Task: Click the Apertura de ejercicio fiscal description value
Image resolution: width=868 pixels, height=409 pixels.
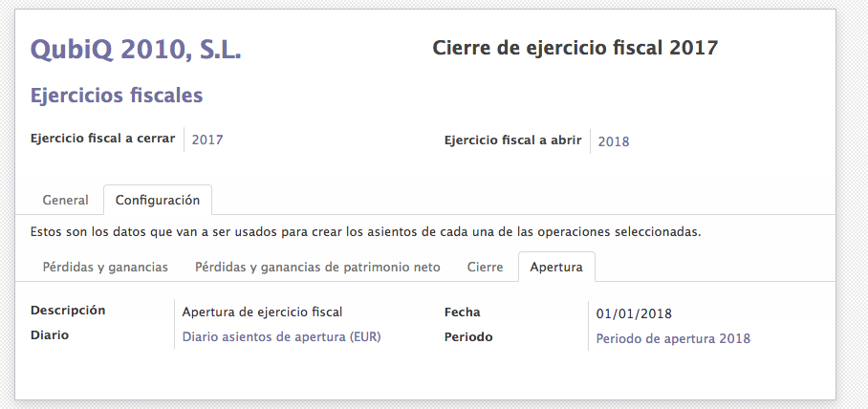Action: 262,312
